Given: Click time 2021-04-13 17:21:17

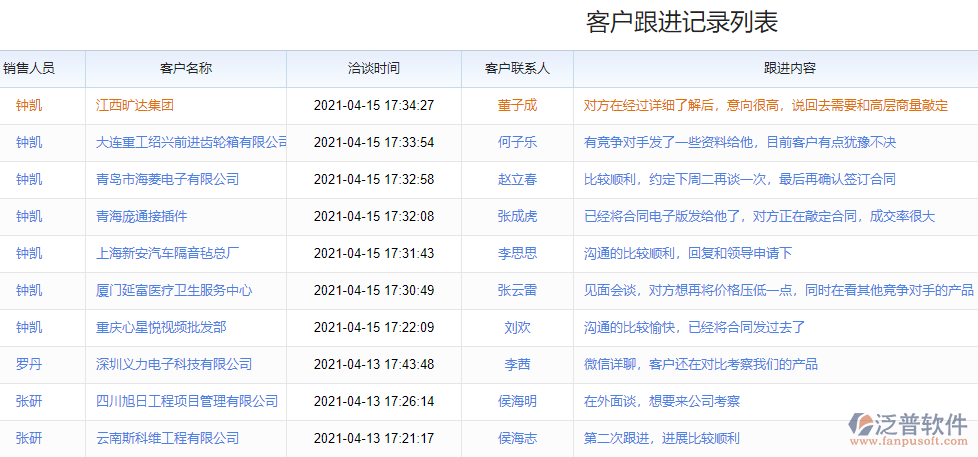Looking at the screenshot, I should tap(374, 438).
